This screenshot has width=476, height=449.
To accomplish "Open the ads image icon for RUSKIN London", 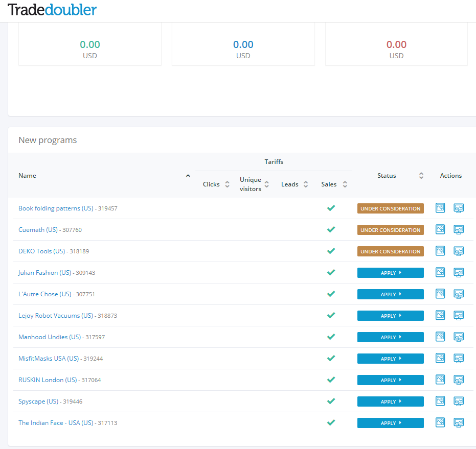I will 440,380.
